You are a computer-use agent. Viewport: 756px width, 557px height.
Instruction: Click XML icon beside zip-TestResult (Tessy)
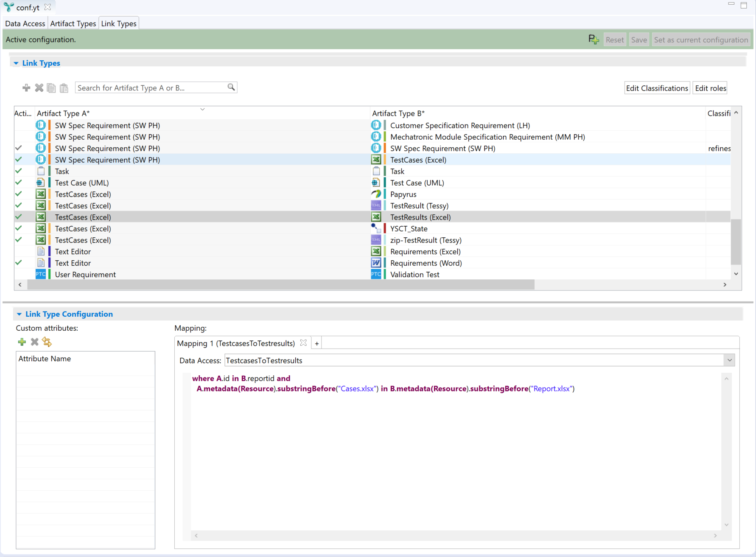(x=376, y=240)
